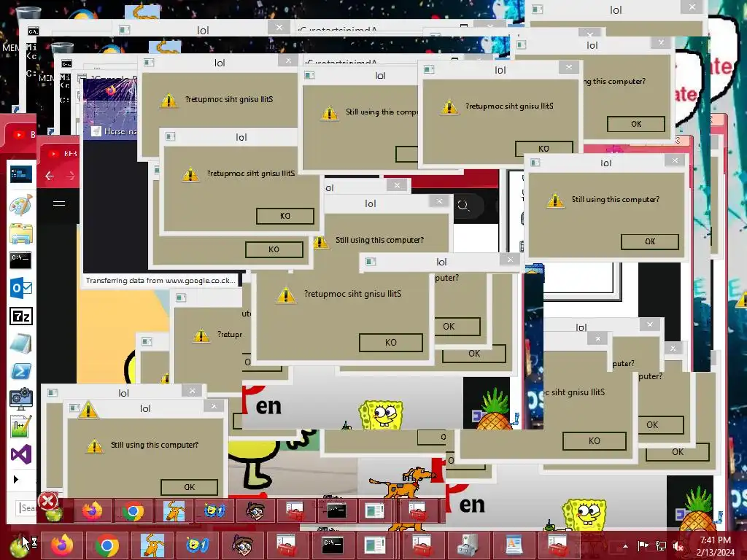Click KO in dialog showing 'c siht gnisu llitS'
The height and width of the screenshot is (560, 747).
[594, 441]
